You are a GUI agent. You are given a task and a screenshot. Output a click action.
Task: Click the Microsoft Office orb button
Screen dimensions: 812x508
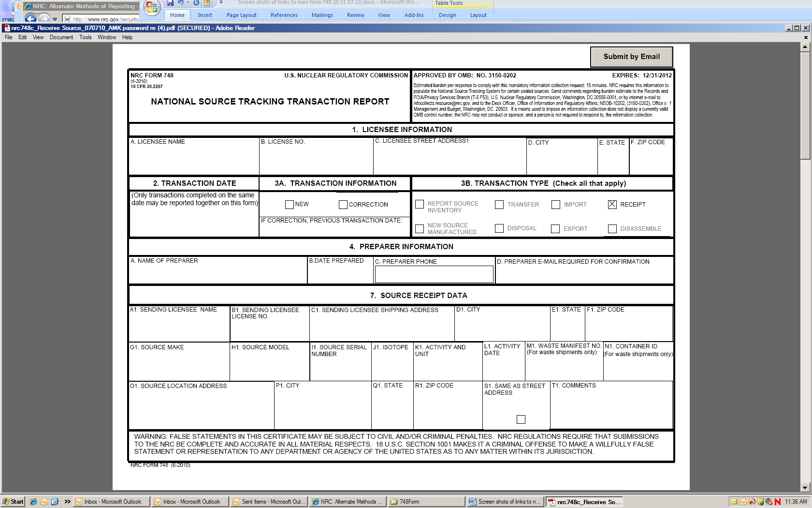coord(151,7)
